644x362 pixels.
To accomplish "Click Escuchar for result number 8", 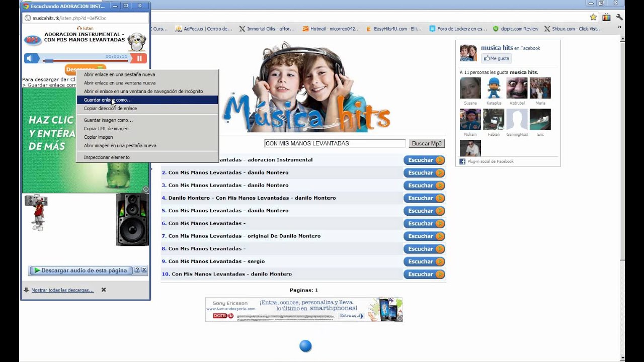I will (x=424, y=249).
